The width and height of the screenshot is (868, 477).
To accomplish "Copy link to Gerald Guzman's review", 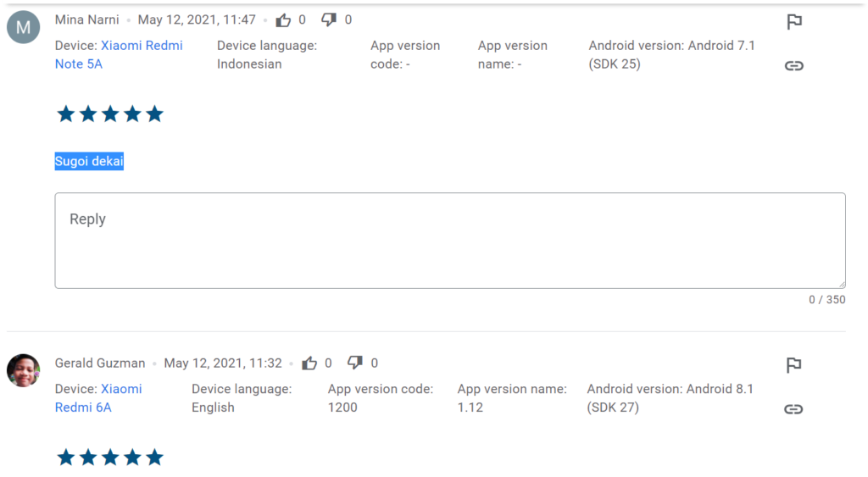I will tap(794, 409).
